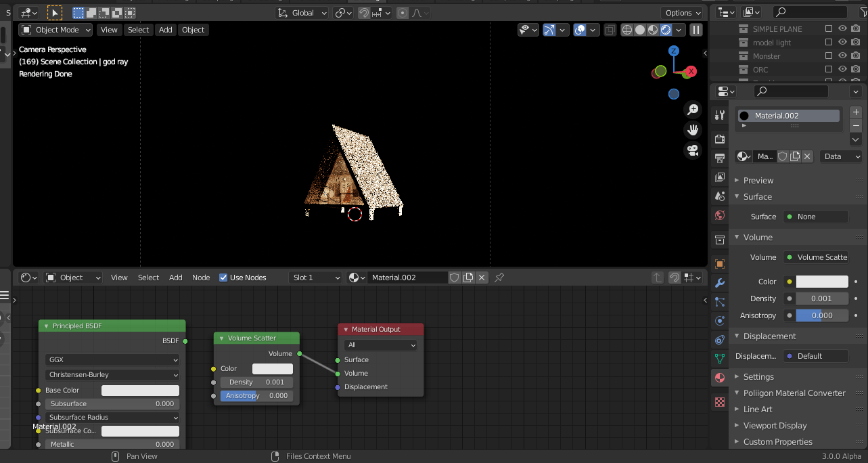The height and width of the screenshot is (463, 868).
Task: Enable Use Nodes in the shader editor header
Action: pos(223,277)
